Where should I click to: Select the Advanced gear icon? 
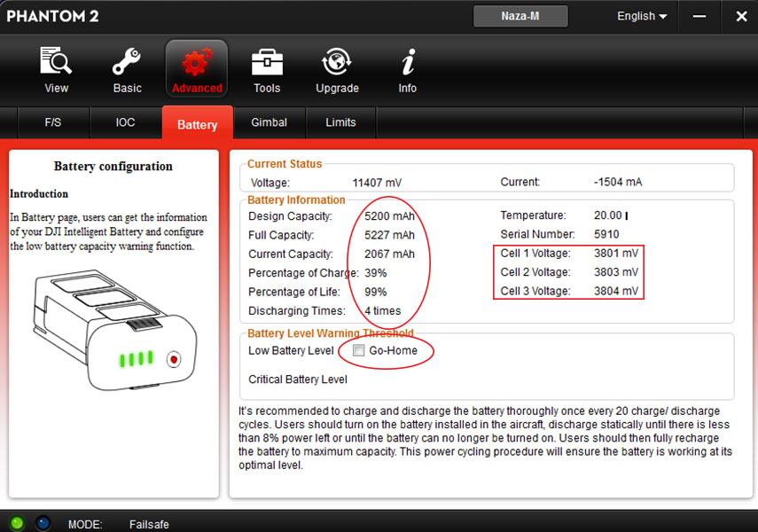click(x=197, y=62)
